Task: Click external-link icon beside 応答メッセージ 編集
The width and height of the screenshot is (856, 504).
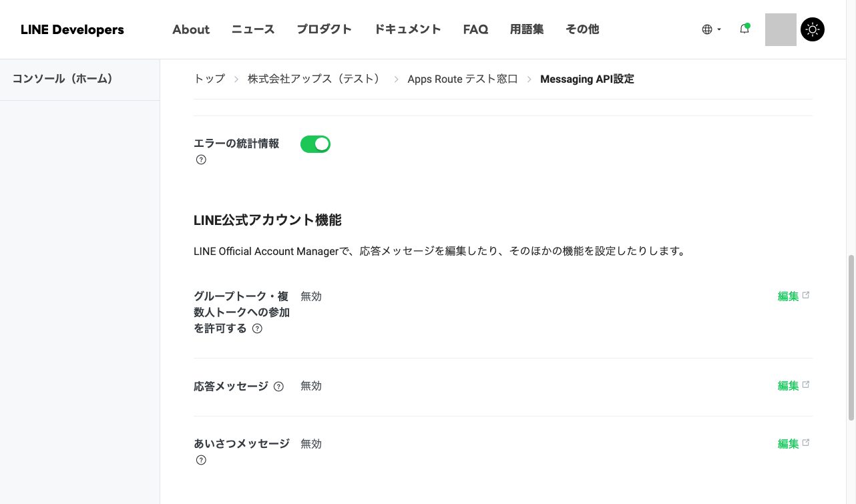Action: [x=806, y=385]
